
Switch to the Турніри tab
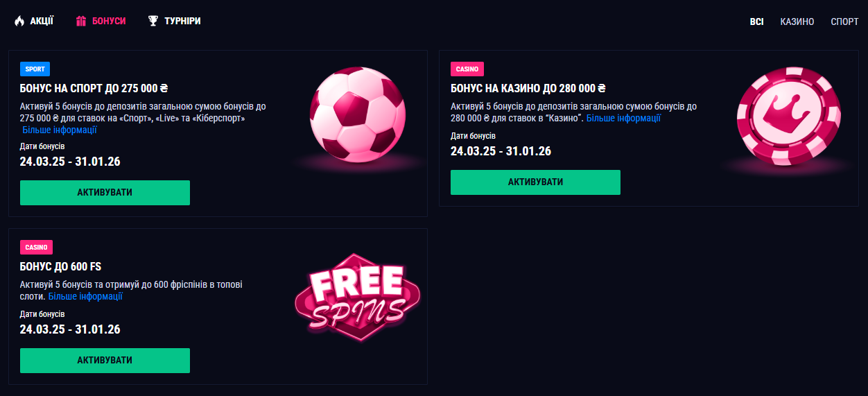pos(182,21)
